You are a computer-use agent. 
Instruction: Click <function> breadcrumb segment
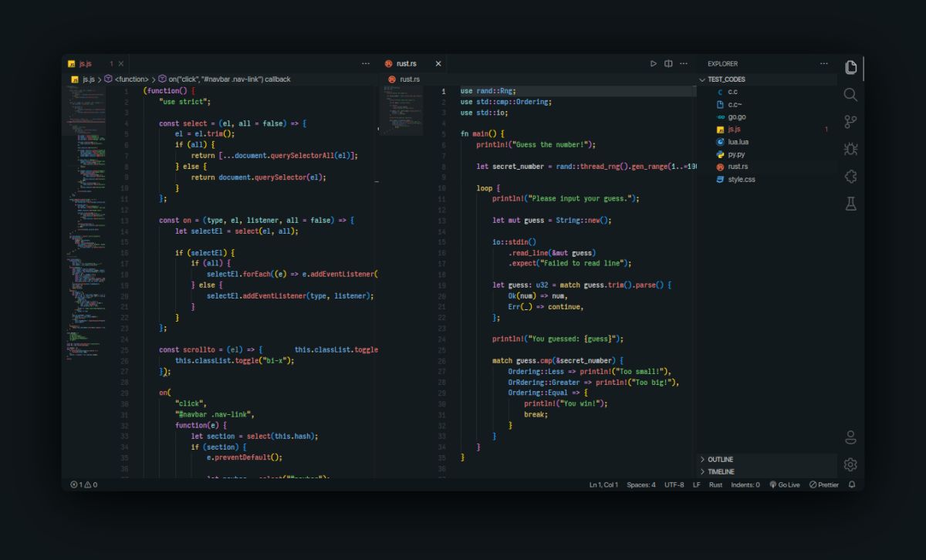126,79
